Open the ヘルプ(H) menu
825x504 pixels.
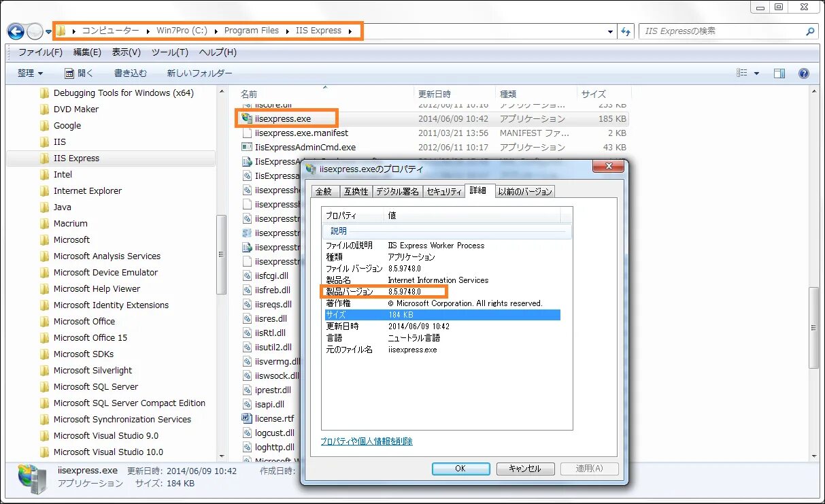tap(218, 52)
